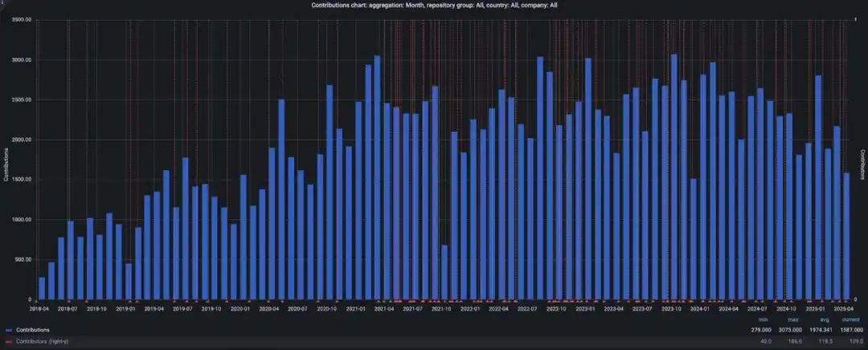Click the short bar above the 2019-01 label
This screenshot has height=350, width=868.
[129, 281]
